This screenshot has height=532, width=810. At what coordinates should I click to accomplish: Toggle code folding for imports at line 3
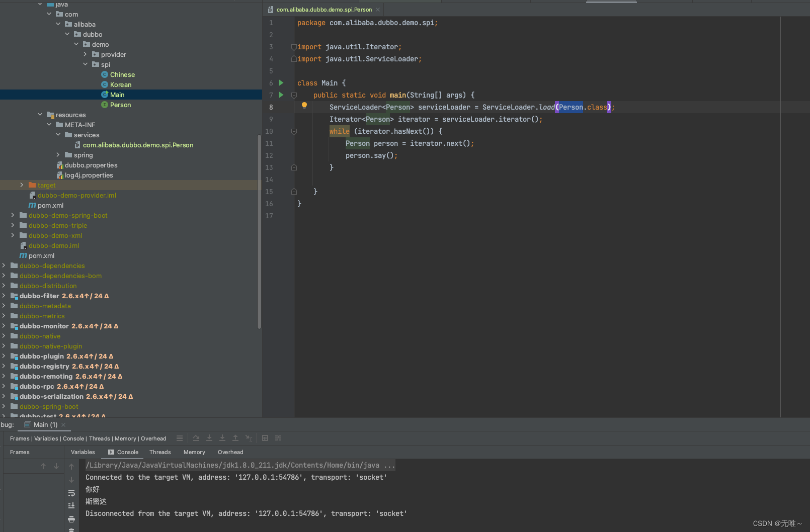[294, 47]
